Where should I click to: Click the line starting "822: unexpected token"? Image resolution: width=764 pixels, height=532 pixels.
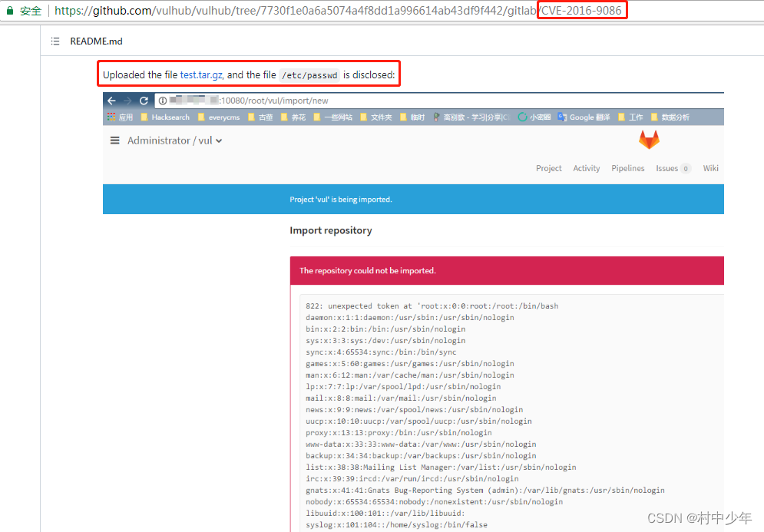(432, 306)
